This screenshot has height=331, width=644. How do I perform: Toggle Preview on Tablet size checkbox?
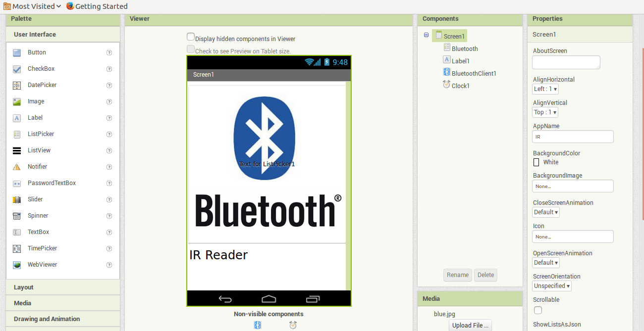(191, 49)
